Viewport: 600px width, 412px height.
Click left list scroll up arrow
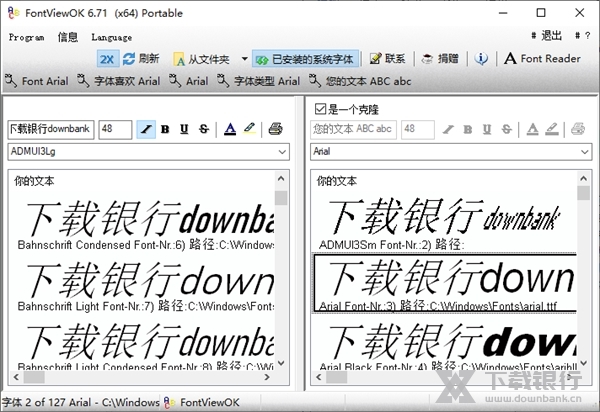281,179
